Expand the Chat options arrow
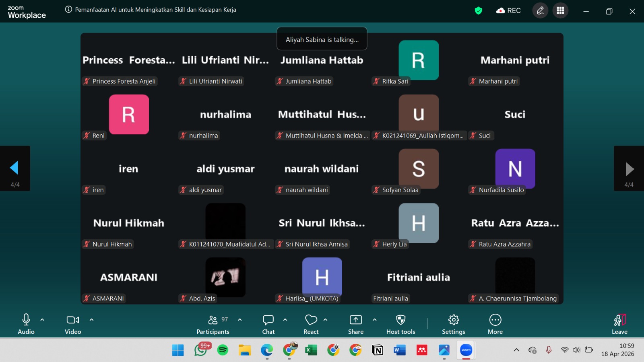The image size is (644, 362). click(x=285, y=320)
